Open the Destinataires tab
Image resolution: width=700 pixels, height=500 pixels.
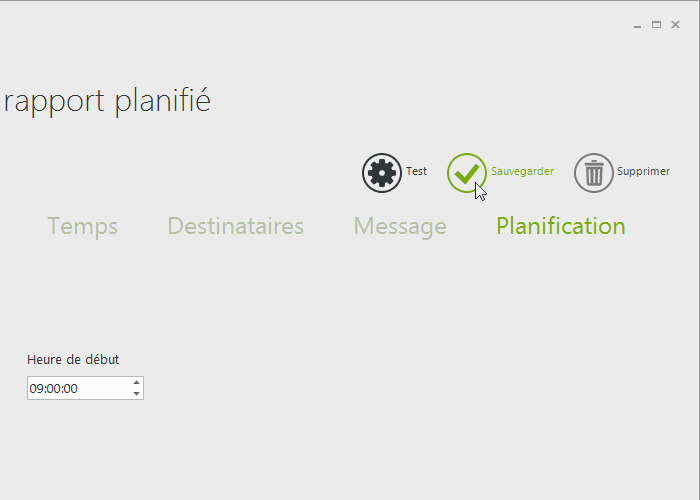pyautogui.click(x=235, y=226)
